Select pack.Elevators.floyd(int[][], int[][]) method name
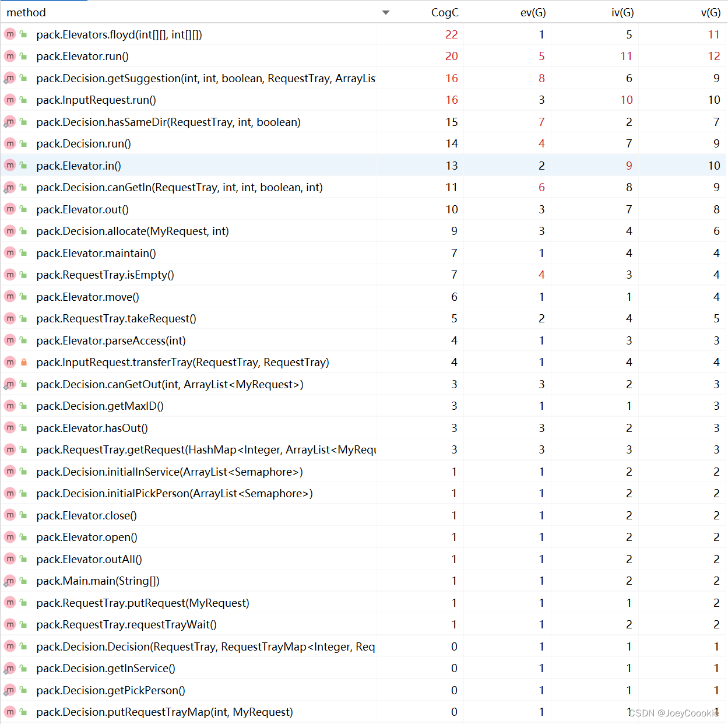This screenshot has width=728, height=724. pos(119,34)
